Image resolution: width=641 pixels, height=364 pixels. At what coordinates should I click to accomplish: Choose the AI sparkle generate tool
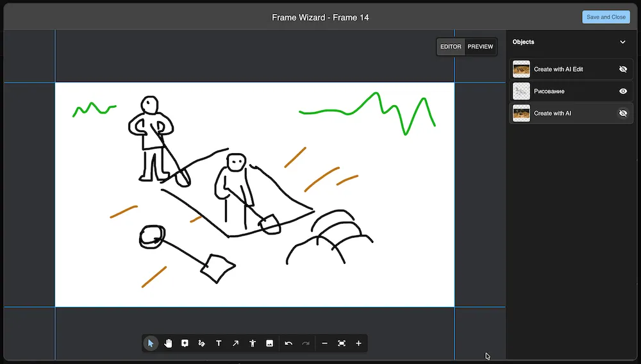185,343
